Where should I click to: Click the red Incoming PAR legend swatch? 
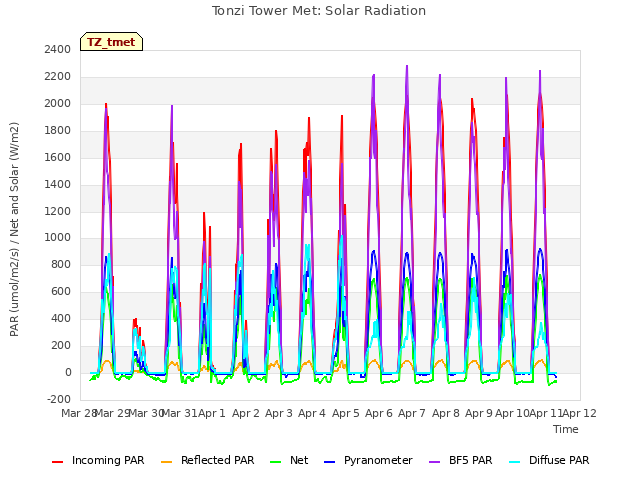[58, 462]
